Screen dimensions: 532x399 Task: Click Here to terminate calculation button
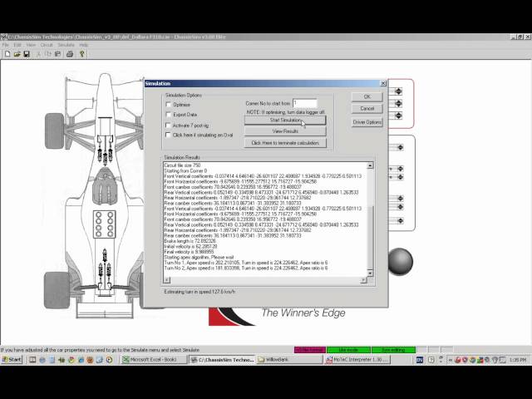(285, 143)
